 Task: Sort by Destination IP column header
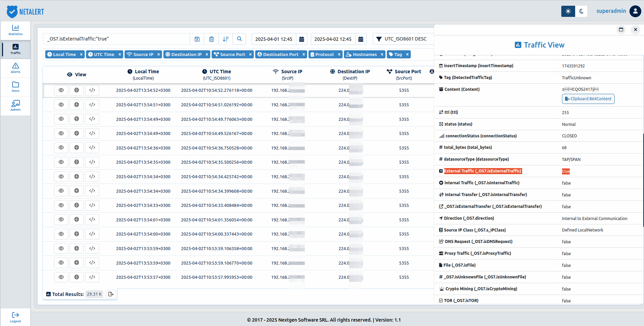[x=350, y=75]
